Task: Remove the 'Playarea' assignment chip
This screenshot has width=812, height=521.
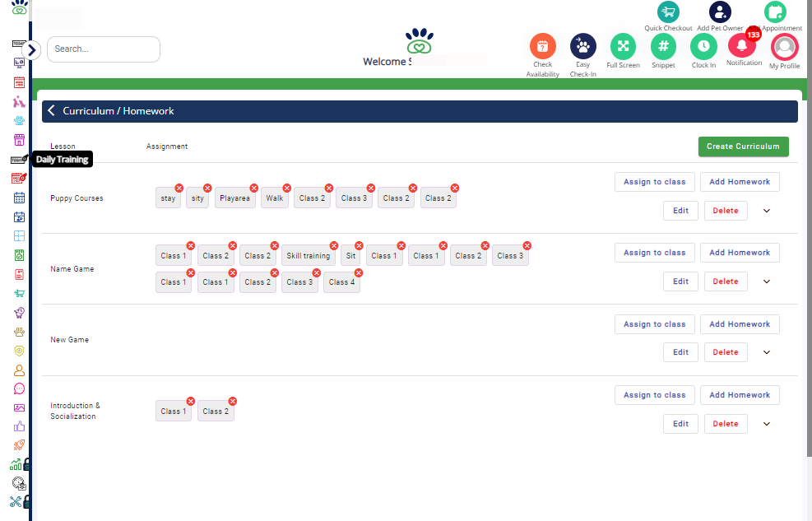Action: point(253,188)
